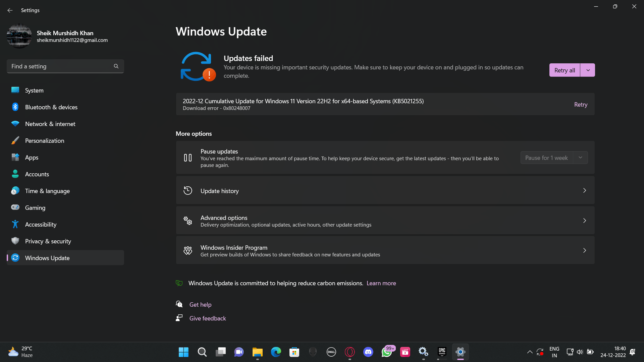Expand the Retry all dropdown arrow
This screenshot has height=362, width=644.
pyautogui.click(x=588, y=70)
